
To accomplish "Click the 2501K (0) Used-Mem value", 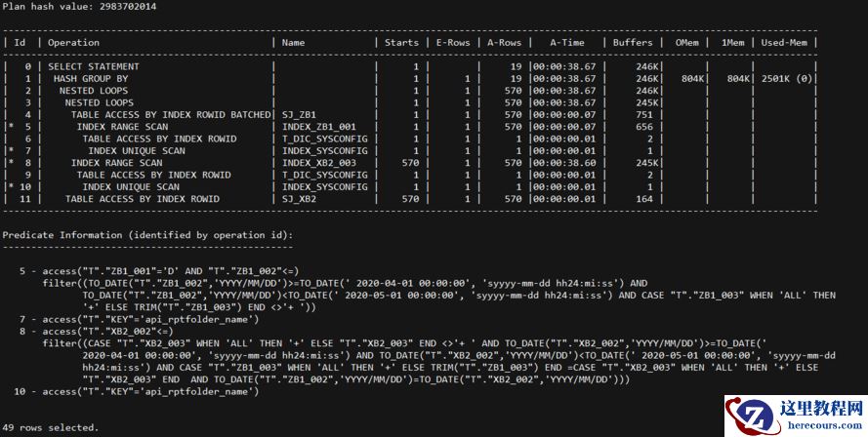I will click(787, 79).
